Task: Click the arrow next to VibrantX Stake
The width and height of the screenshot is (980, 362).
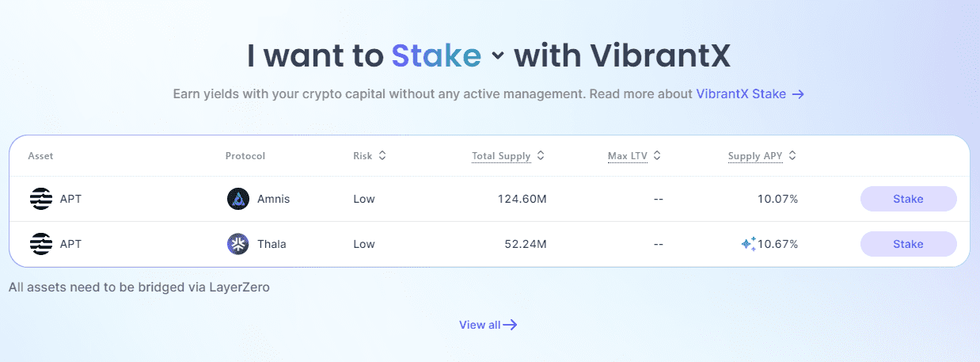Action: 799,94
